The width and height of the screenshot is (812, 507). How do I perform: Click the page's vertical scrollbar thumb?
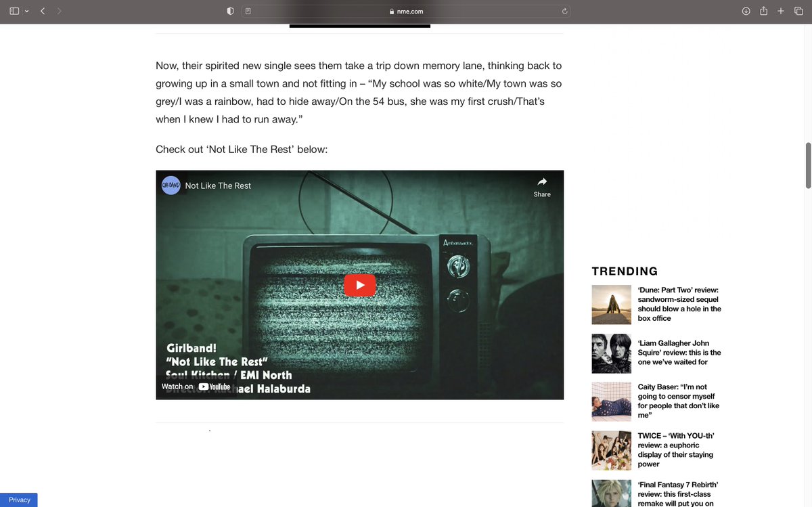(x=808, y=165)
